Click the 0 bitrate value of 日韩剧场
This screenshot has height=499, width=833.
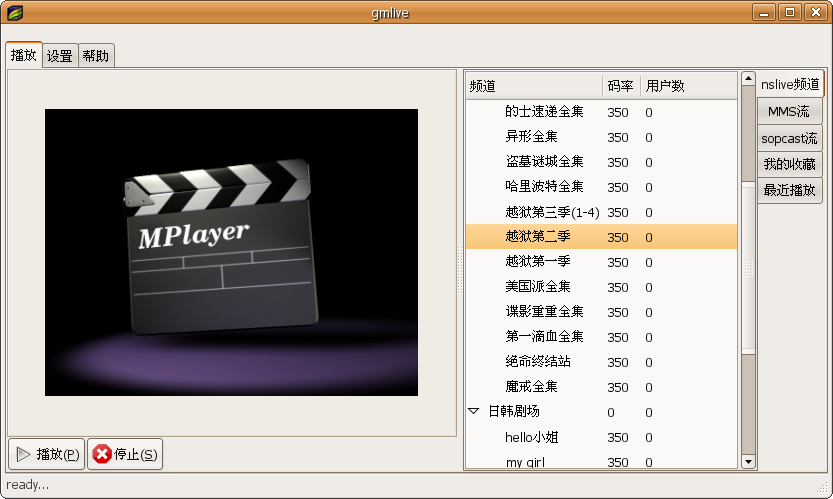click(x=611, y=412)
